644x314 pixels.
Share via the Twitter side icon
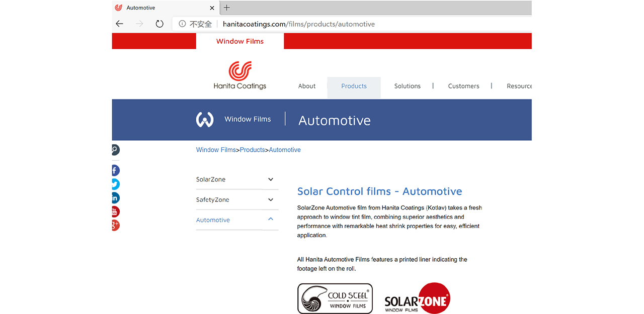pos(115,184)
